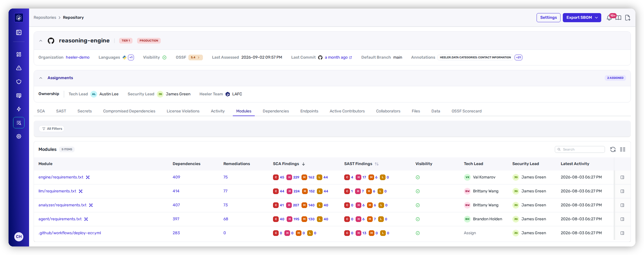Open the agent/requirements.txt module link

coord(60,219)
